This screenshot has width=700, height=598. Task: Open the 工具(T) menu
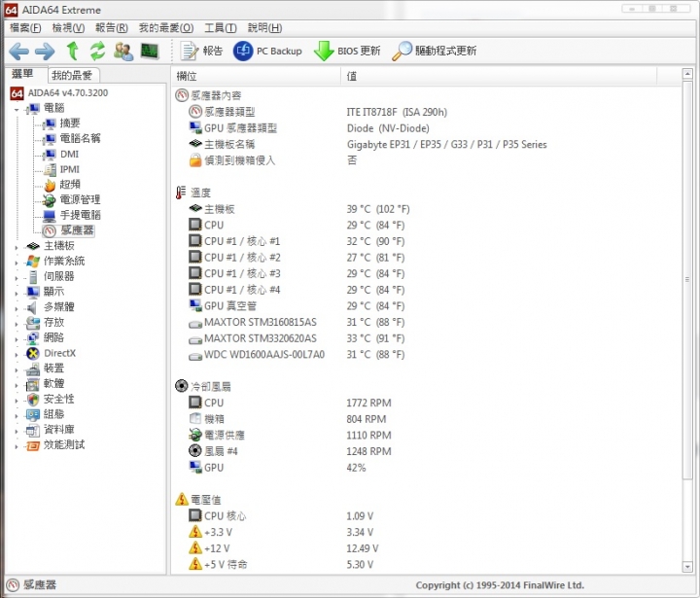221,27
